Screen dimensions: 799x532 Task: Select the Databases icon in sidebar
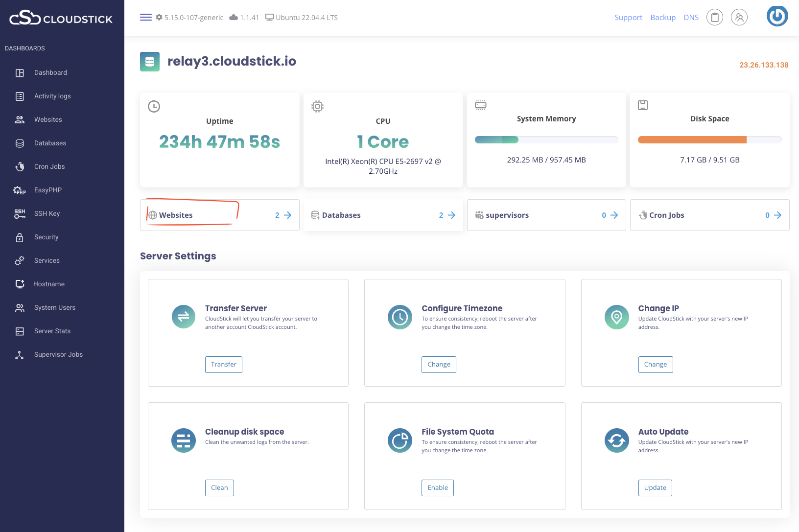coord(20,143)
